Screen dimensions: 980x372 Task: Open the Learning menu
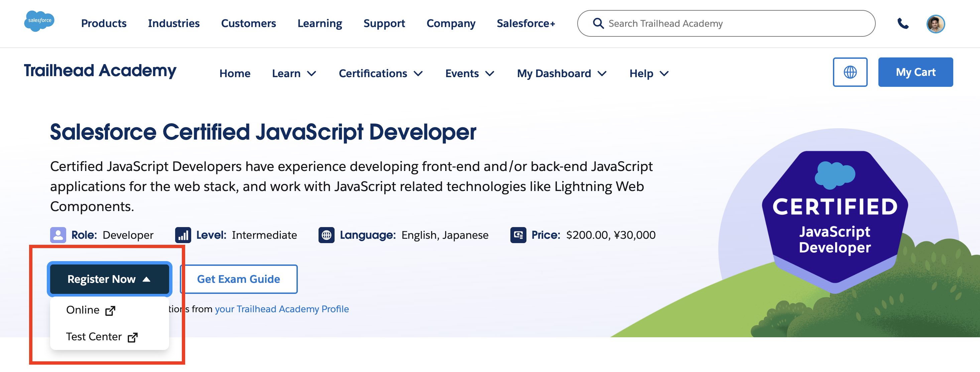click(320, 24)
